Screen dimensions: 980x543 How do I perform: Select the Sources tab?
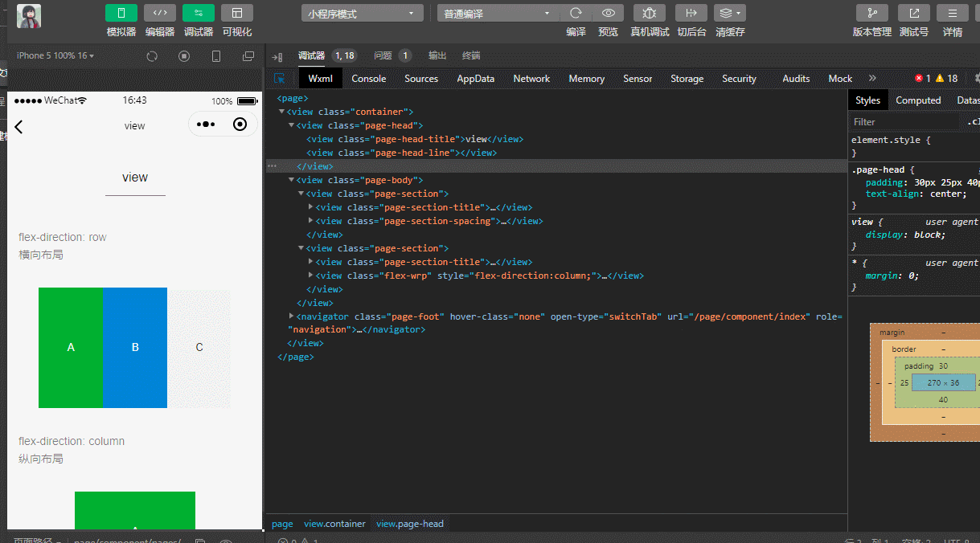[x=421, y=79]
